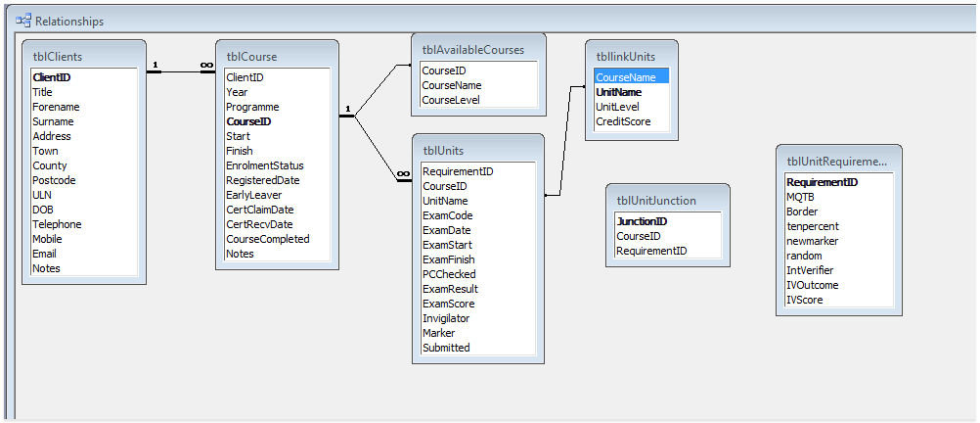This screenshot has width=980, height=423.
Task: Select EnrolmentStatus field in tblCourse
Action: pos(277,165)
